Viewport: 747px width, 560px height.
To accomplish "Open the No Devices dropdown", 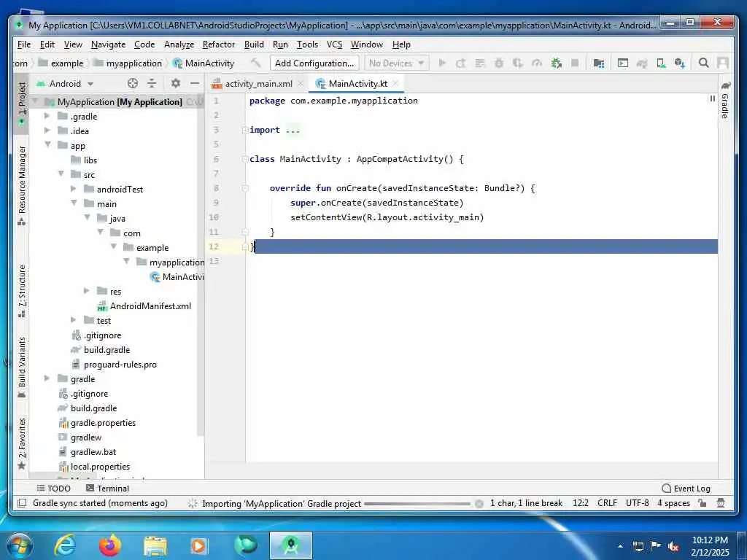I will (396, 63).
